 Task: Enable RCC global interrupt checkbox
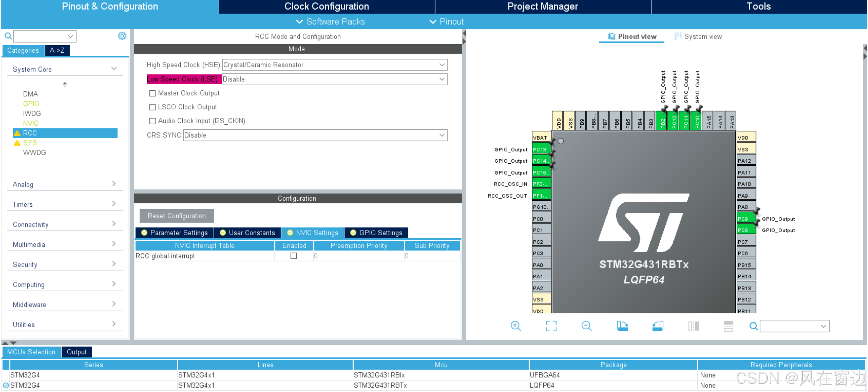294,256
